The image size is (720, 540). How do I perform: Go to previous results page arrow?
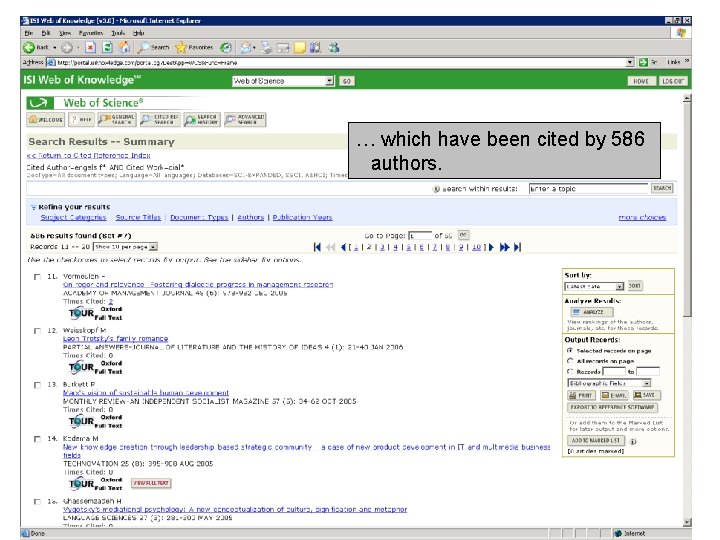[x=343, y=247]
